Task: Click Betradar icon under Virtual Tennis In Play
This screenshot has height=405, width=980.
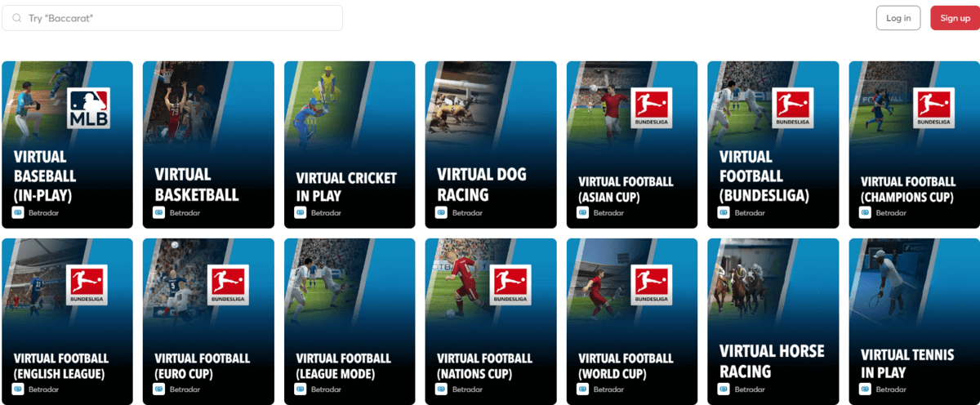Action: tap(865, 389)
